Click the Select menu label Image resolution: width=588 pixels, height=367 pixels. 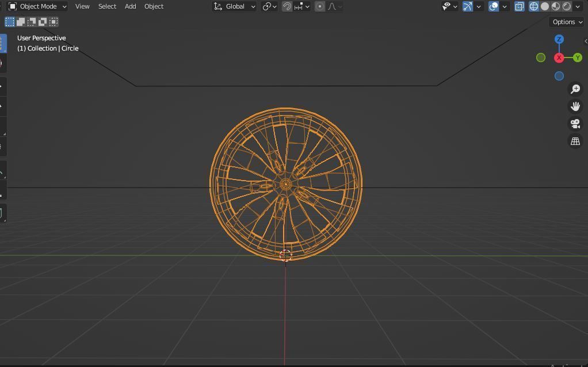(x=107, y=6)
